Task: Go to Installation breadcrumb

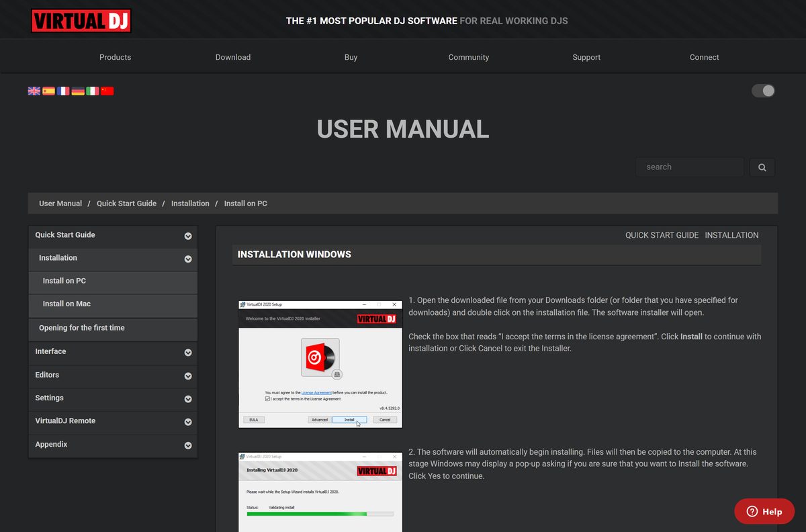Action: pyautogui.click(x=190, y=204)
